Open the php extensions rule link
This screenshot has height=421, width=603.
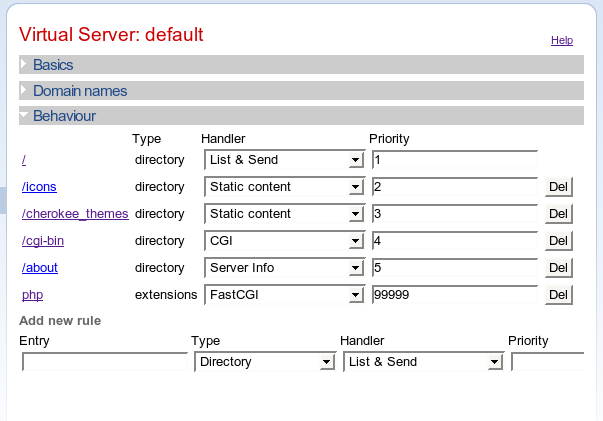point(32,295)
